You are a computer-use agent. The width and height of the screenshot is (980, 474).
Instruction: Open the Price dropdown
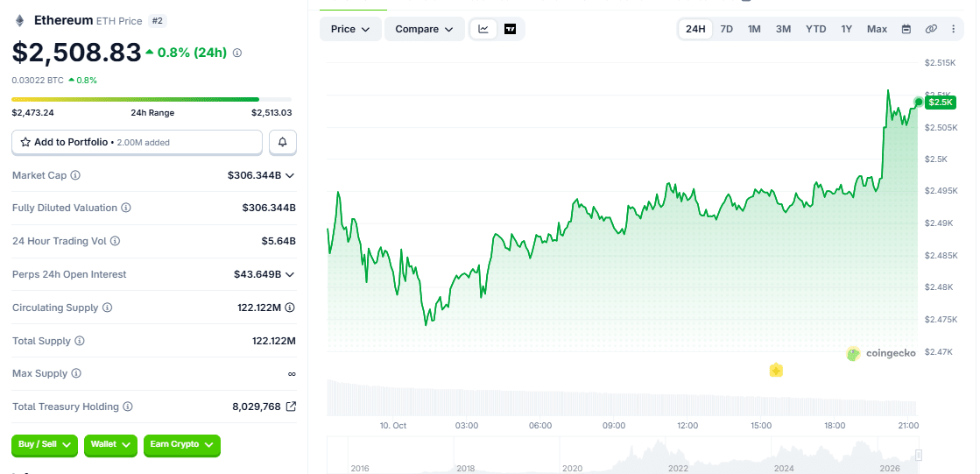[350, 29]
